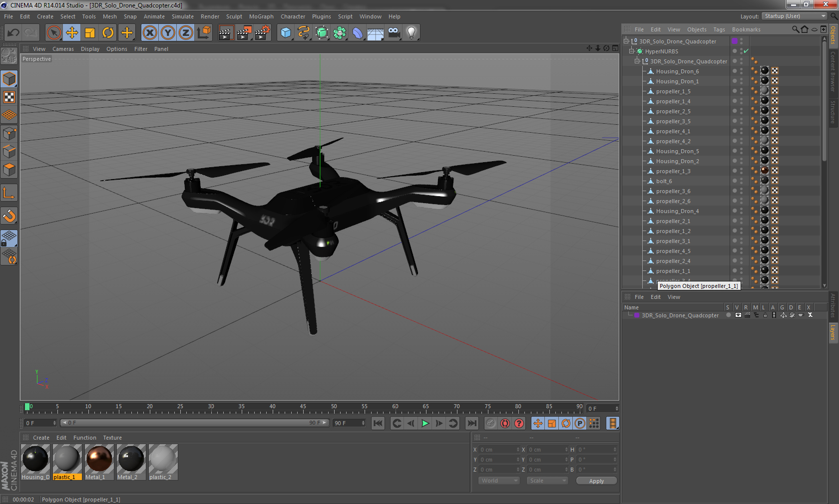Go to start of animation
The height and width of the screenshot is (504, 839).
tap(378, 423)
